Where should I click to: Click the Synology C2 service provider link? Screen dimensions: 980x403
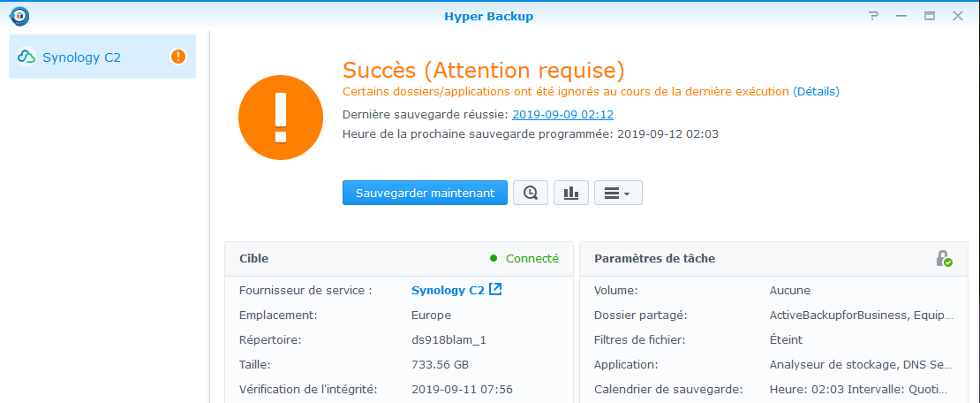tap(448, 291)
